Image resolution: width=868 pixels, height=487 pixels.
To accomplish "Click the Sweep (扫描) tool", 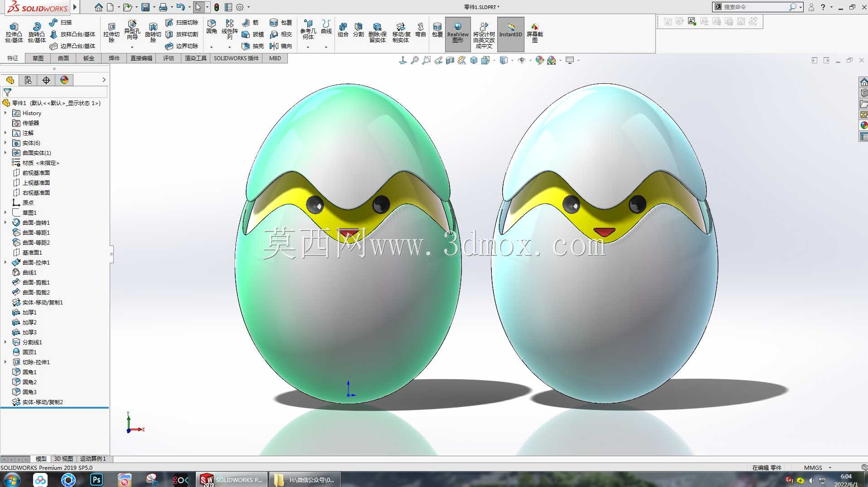I will tap(60, 22).
